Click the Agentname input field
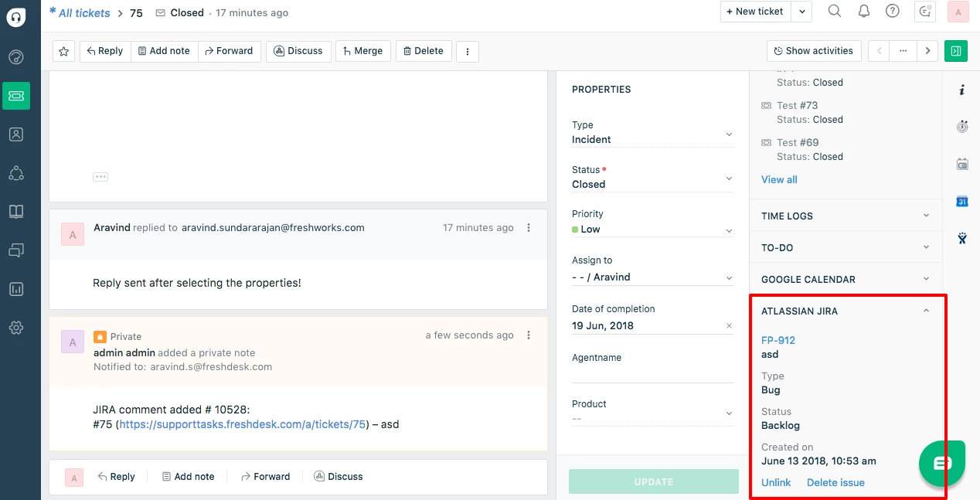Image resolution: width=980 pixels, height=500 pixels. coord(652,374)
